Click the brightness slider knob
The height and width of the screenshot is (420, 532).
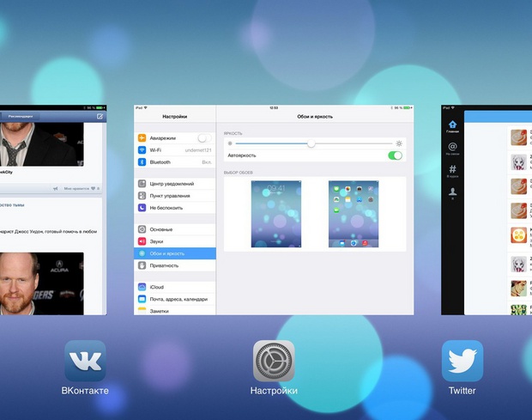311,143
